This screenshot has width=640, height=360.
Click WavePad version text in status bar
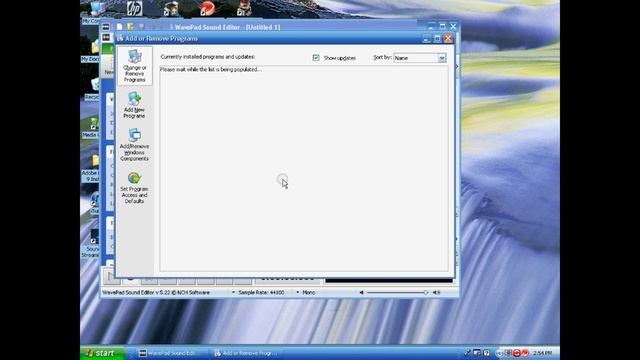[156, 292]
